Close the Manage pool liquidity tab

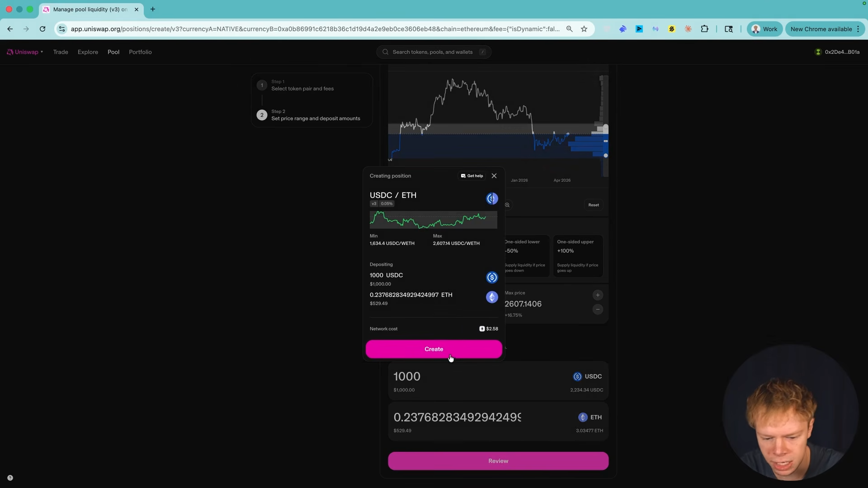pyautogui.click(x=137, y=9)
